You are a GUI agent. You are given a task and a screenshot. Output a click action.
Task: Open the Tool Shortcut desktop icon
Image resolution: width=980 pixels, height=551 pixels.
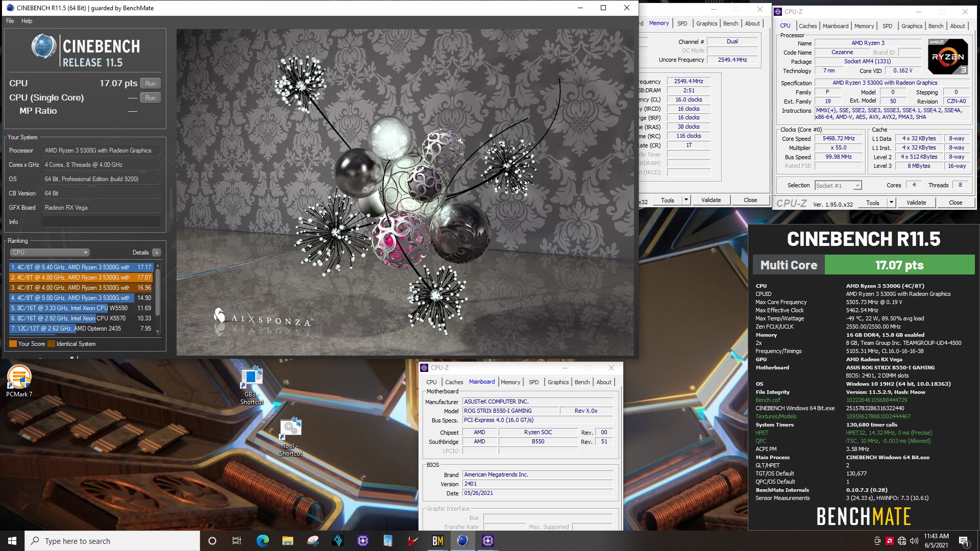290,437
